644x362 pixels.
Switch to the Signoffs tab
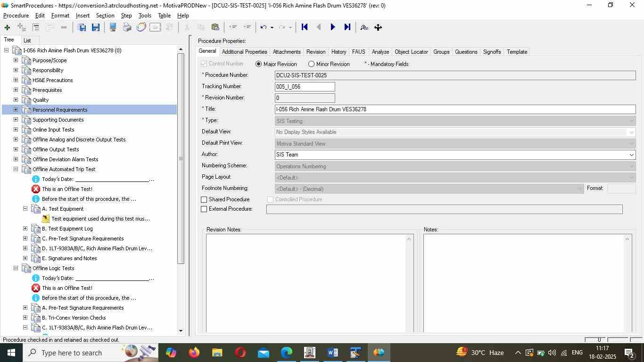492,52
